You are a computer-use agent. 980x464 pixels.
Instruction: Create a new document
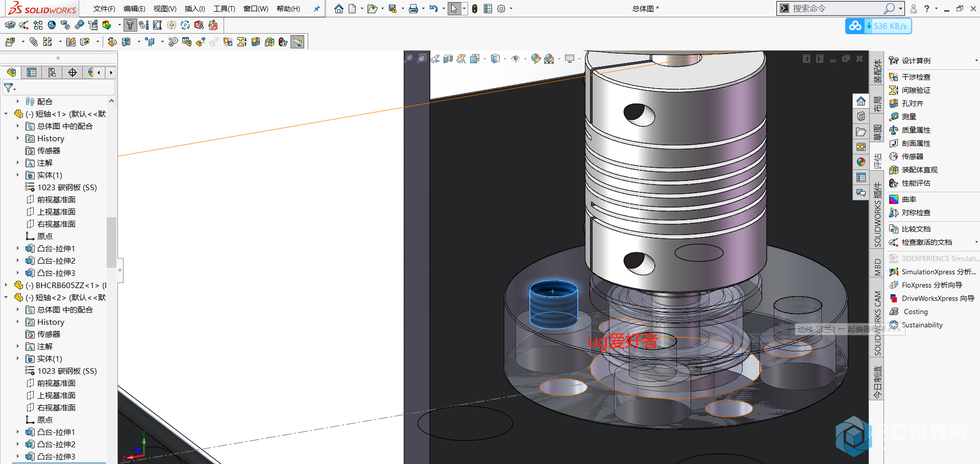click(353, 9)
